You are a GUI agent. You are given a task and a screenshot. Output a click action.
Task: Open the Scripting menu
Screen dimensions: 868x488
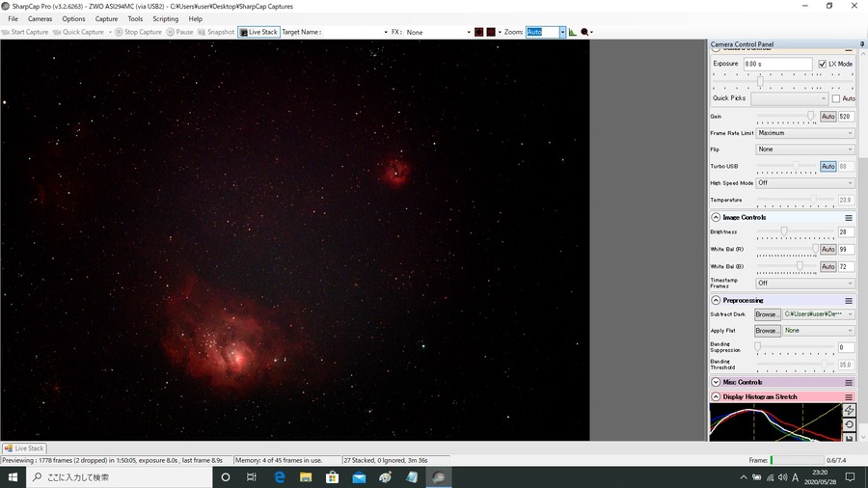(166, 19)
